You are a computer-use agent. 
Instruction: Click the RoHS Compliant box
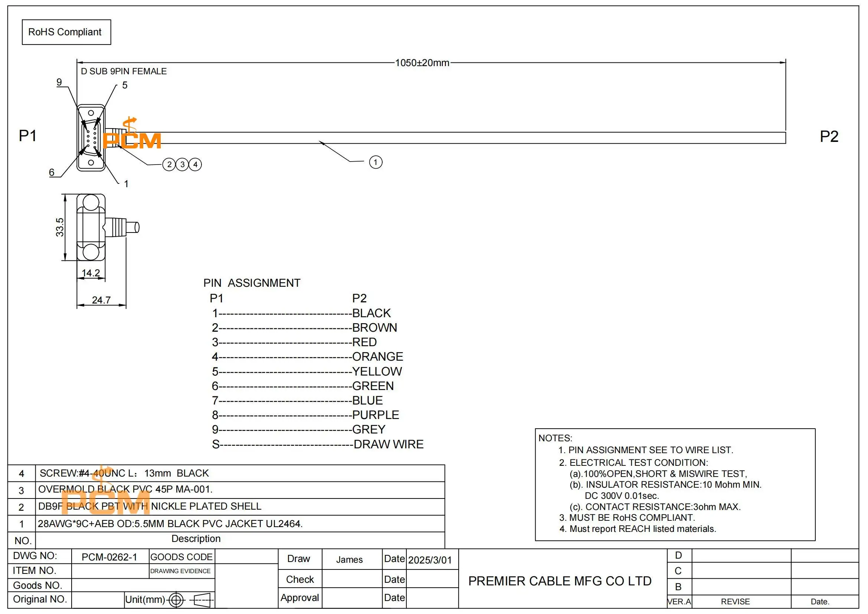tap(66, 32)
